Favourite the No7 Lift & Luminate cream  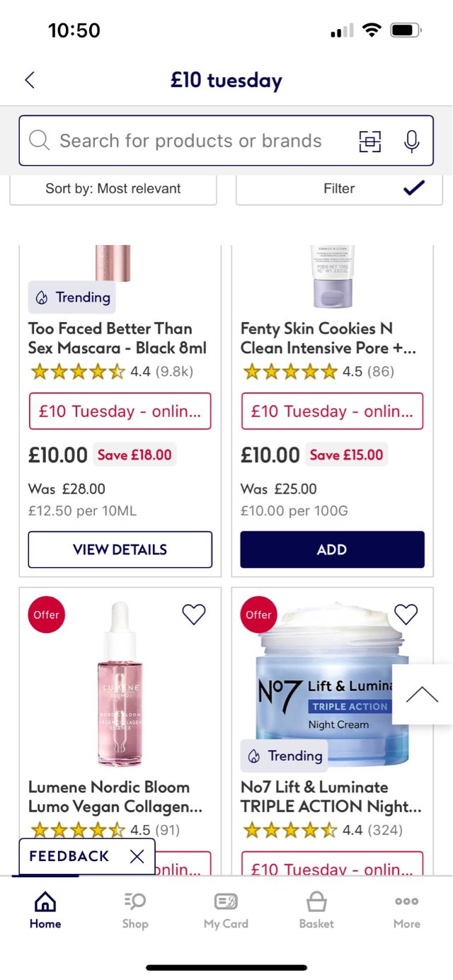[406, 614]
